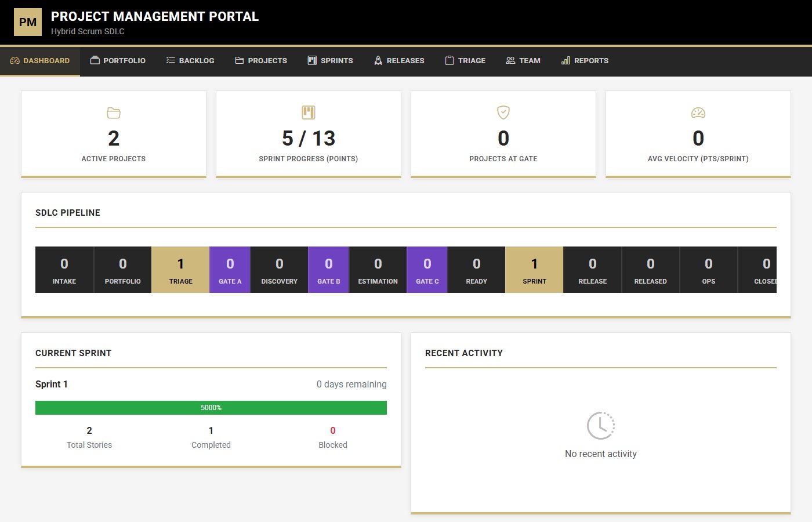This screenshot has width=812, height=522.
Task: Switch to the Backlog tab
Action: pyautogui.click(x=190, y=61)
